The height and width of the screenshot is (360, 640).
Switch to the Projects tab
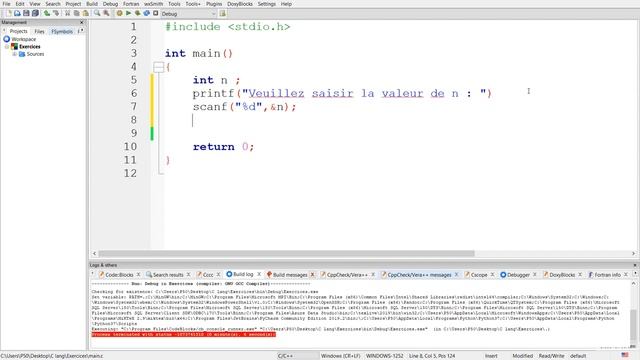click(18, 31)
